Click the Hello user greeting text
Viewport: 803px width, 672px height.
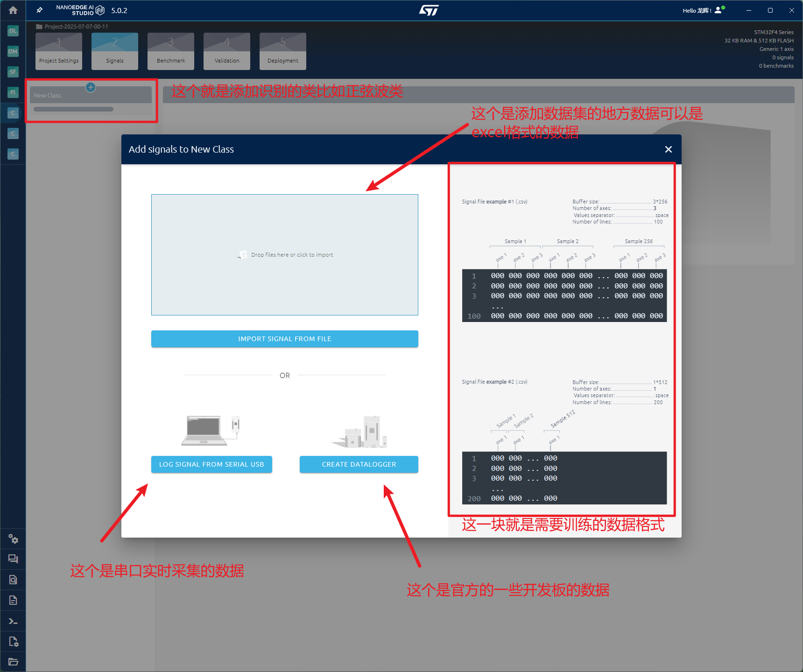(697, 10)
